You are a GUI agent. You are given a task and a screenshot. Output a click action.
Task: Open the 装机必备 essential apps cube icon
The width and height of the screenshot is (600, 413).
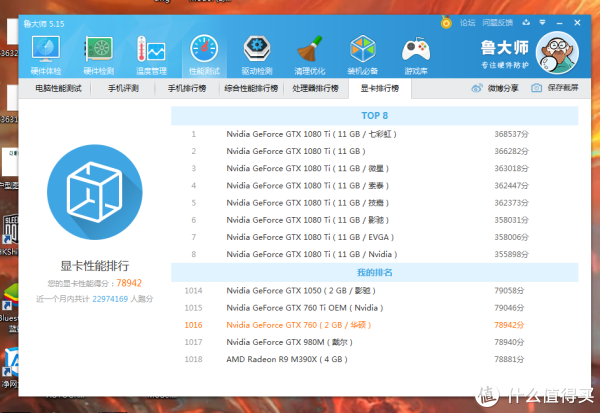362,54
